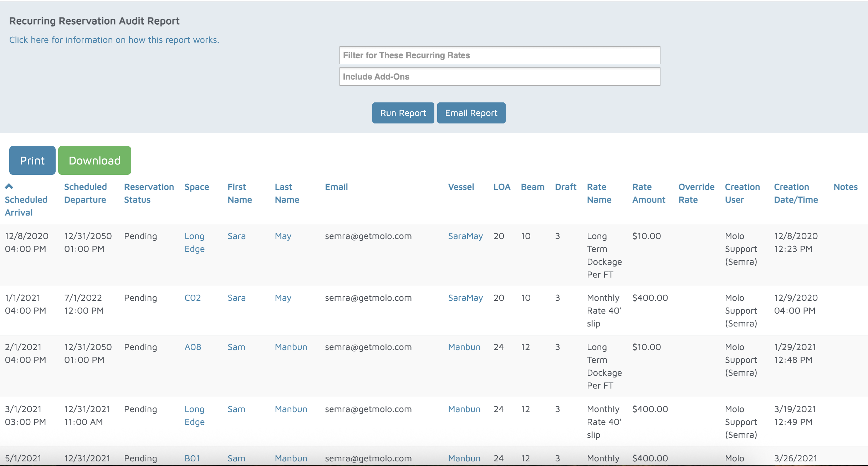Image resolution: width=868 pixels, height=466 pixels.
Task: Open space C02 link
Action: click(193, 298)
